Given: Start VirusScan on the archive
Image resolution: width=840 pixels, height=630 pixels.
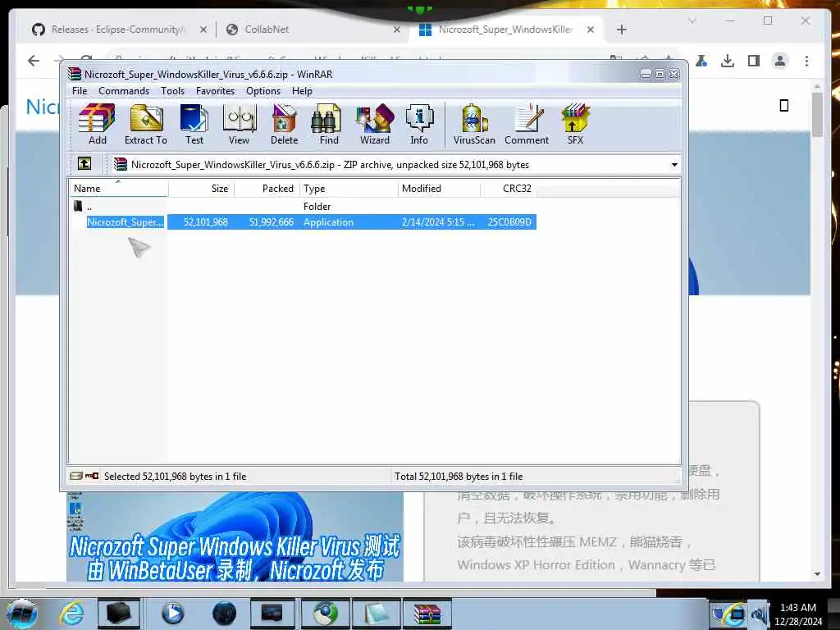Looking at the screenshot, I should click(x=474, y=125).
